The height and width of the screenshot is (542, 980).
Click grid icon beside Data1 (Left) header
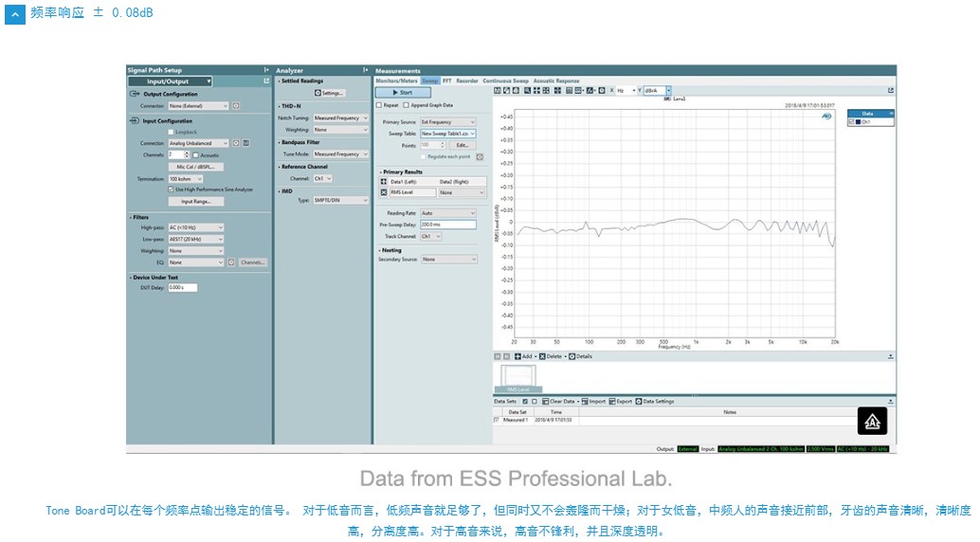click(384, 181)
